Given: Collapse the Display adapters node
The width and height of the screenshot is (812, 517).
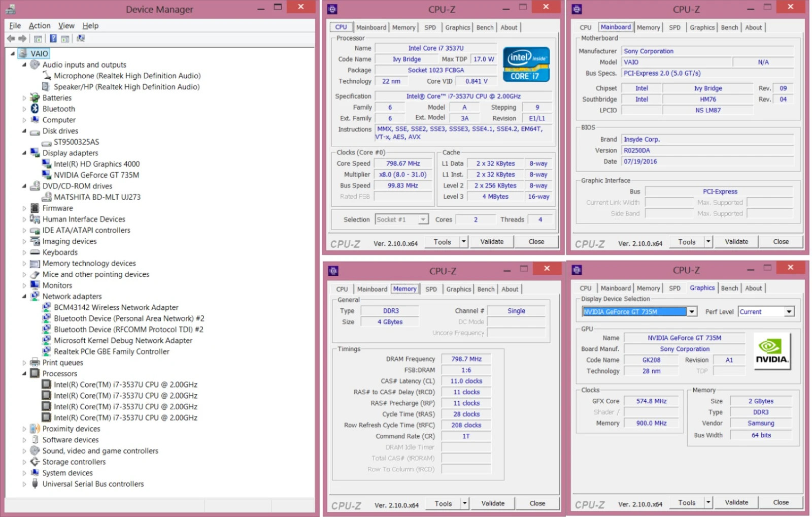Looking at the screenshot, I should coord(24,153).
